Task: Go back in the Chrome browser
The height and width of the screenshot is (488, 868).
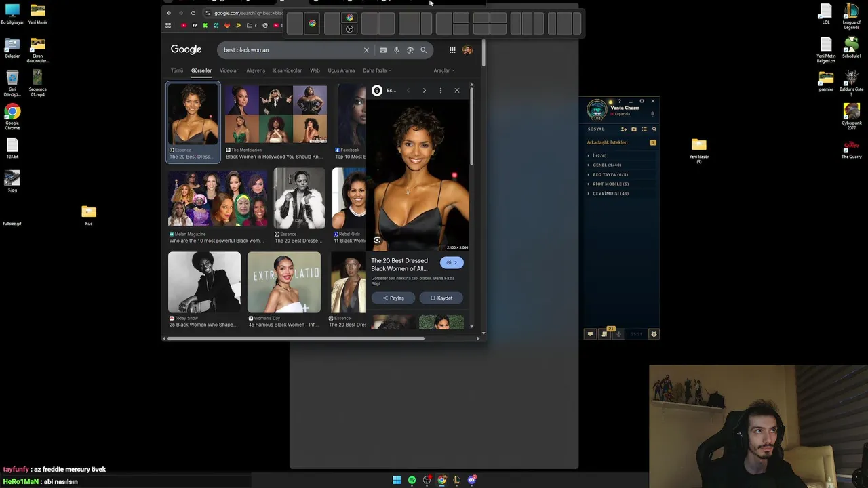Action: pos(169,13)
